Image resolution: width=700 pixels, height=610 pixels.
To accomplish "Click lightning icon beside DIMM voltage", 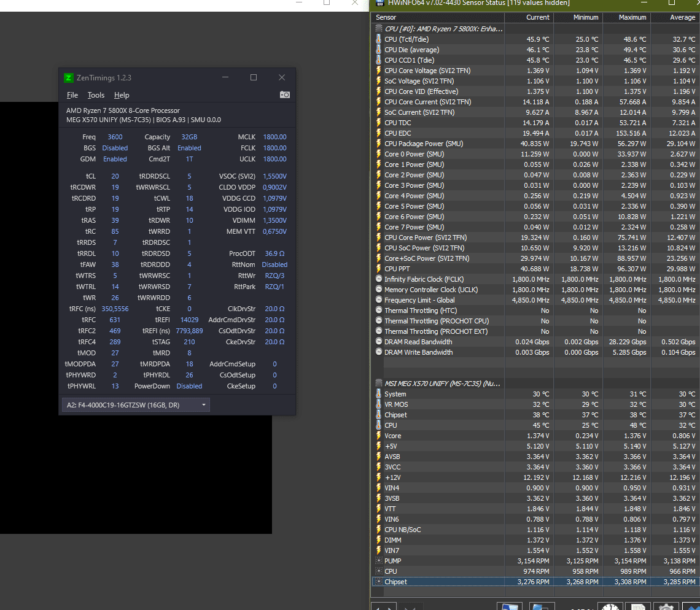I will click(x=379, y=540).
